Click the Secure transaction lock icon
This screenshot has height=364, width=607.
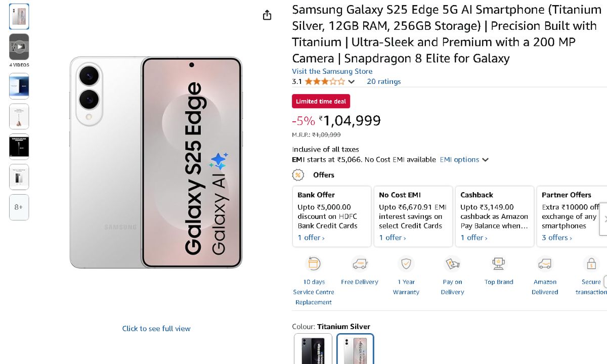(591, 264)
